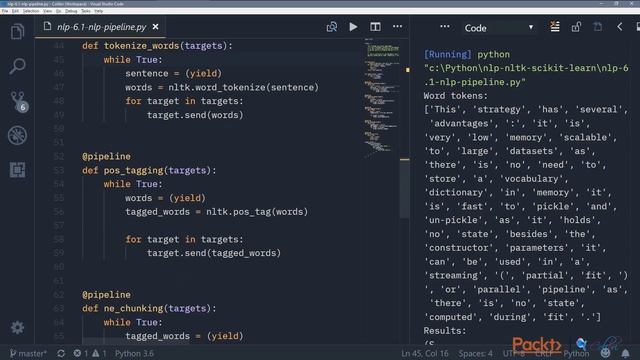This screenshot has height=360, width=640.
Task: Open the Extensions sidebar view
Action: (17, 170)
